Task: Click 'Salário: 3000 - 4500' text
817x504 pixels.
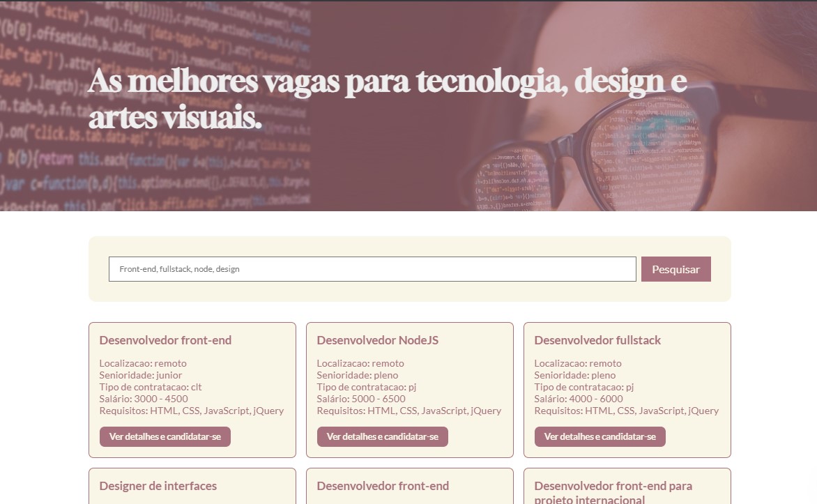Action: [x=144, y=399]
